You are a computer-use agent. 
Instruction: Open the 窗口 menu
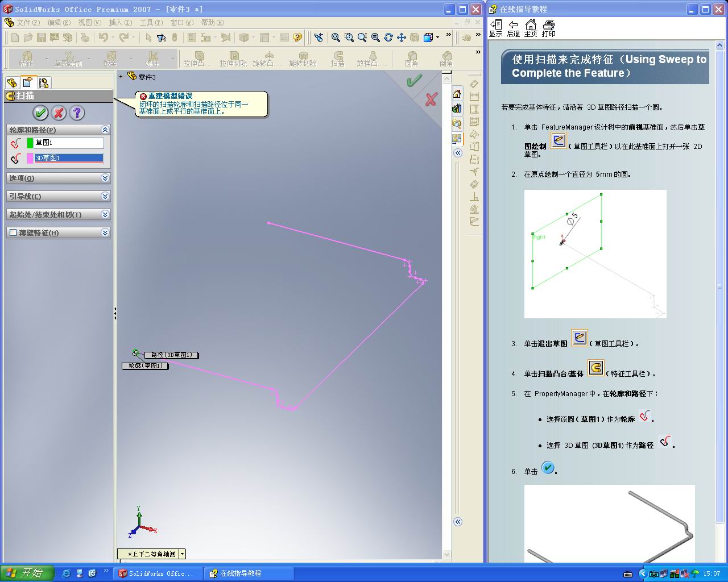pos(181,23)
